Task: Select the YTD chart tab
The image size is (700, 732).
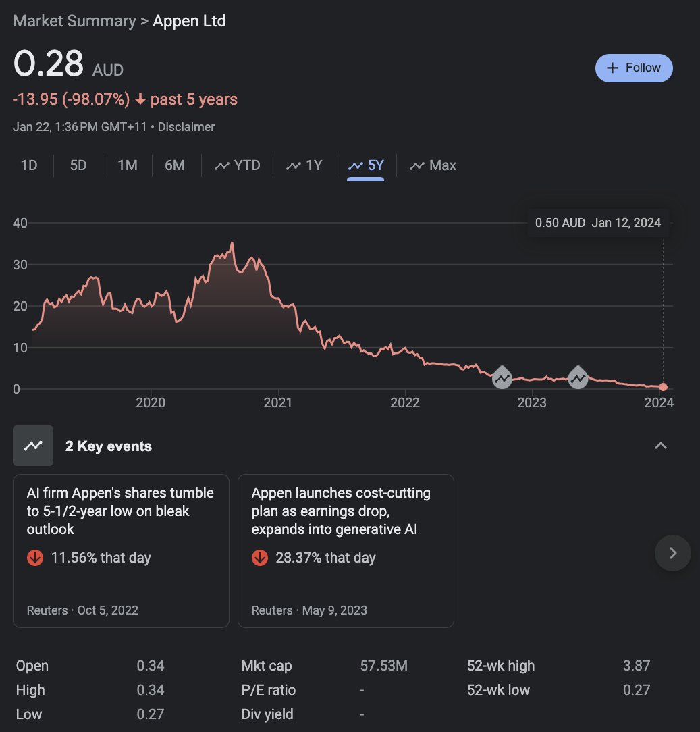Action: tap(238, 165)
